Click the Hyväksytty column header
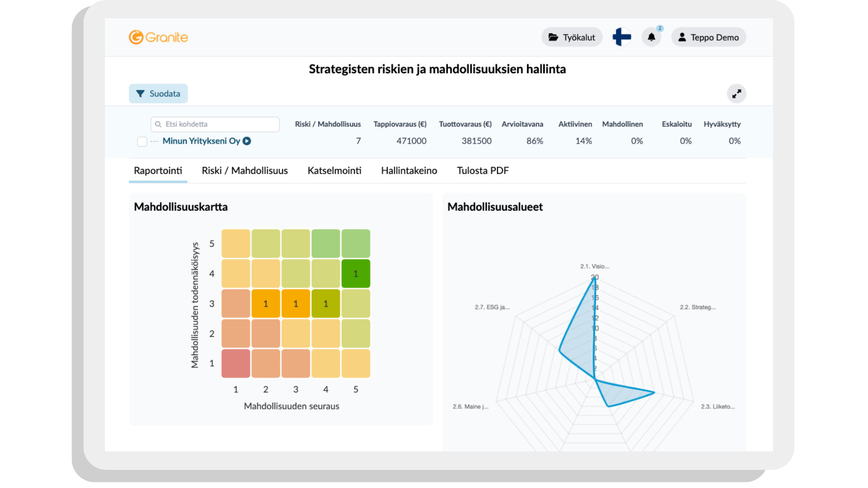The height and width of the screenshot is (488, 868). point(722,124)
